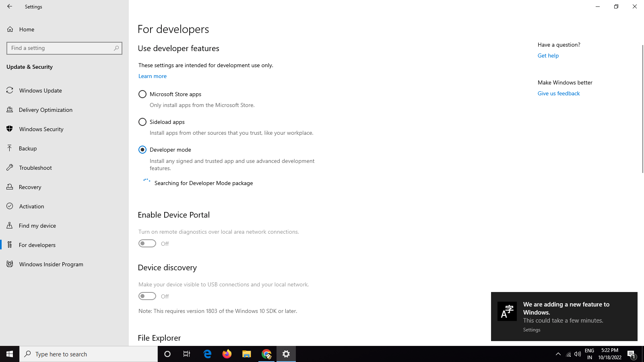Toggle Device discovery switch
The width and height of the screenshot is (644, 362).
(147, 296)
